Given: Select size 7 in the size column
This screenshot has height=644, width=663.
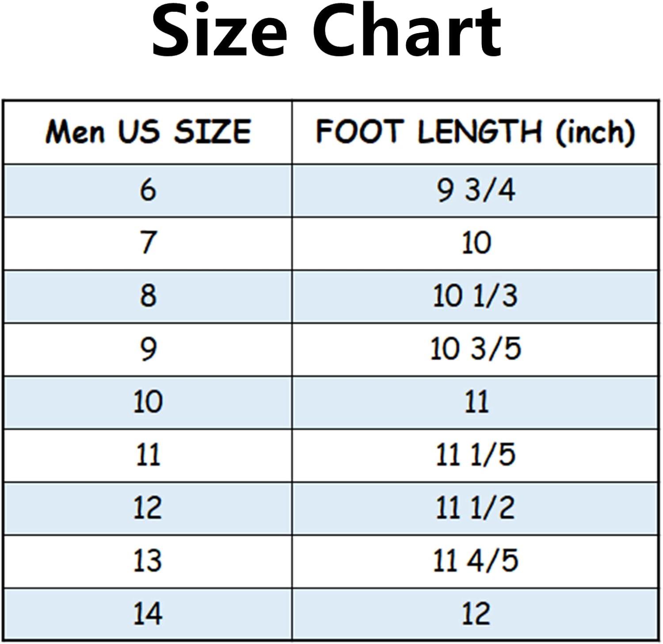Looking at the screenshot, I should 148,243.
